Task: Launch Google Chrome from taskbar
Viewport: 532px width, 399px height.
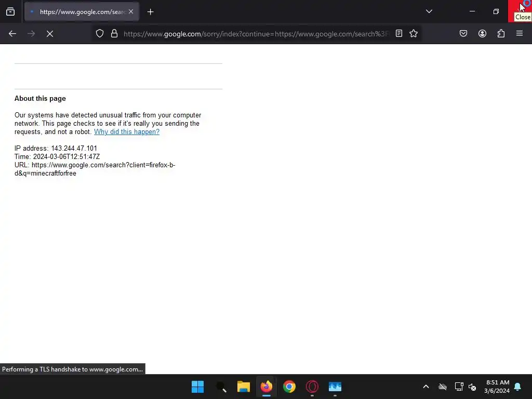Action: 289,387
